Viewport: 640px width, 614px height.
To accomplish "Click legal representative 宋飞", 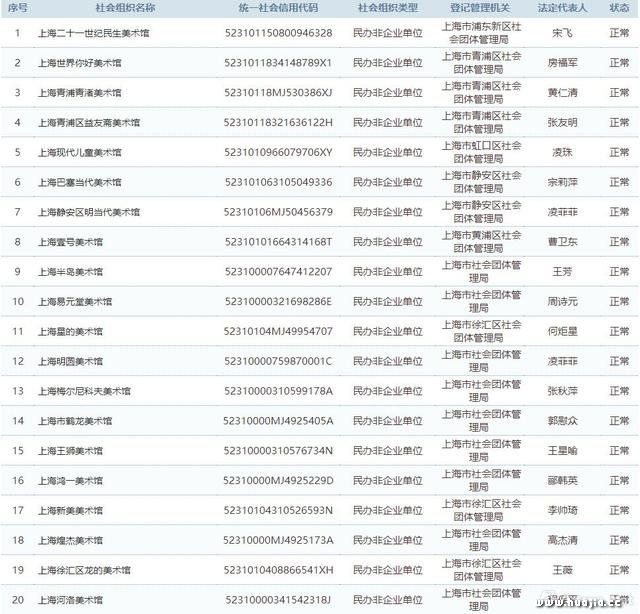I will point(563,33).
